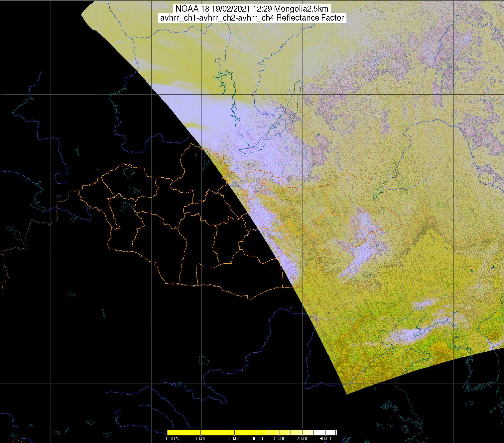Click the '70.00' scale label

(x=303, y=439)
